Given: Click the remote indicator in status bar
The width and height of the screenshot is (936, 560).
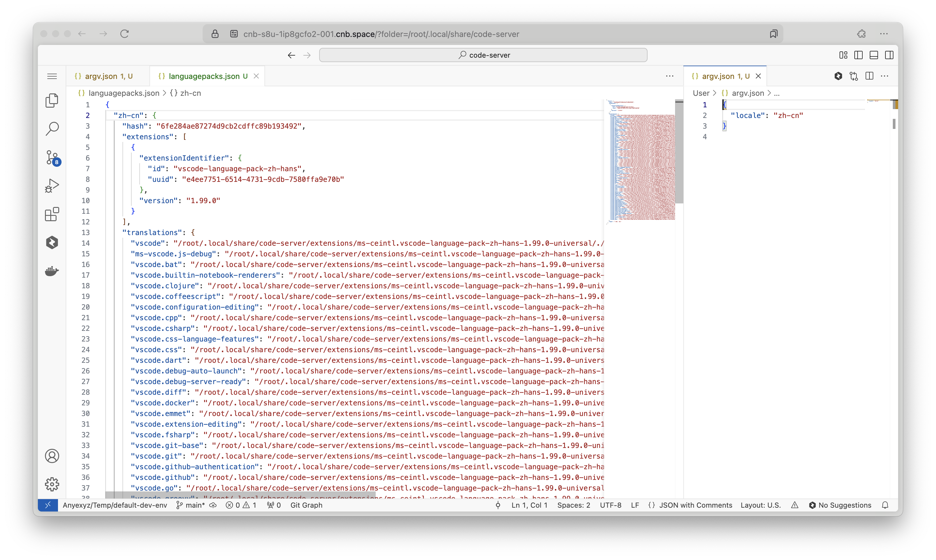Looking at the screenshot, I should pos(48,505).
